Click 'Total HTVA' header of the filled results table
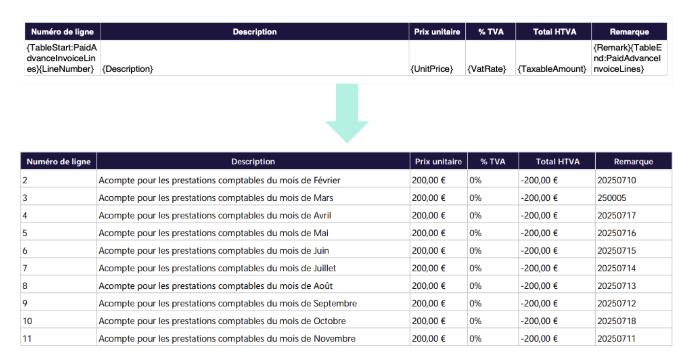The image size is (690, 362). click(x=558, y=161)
